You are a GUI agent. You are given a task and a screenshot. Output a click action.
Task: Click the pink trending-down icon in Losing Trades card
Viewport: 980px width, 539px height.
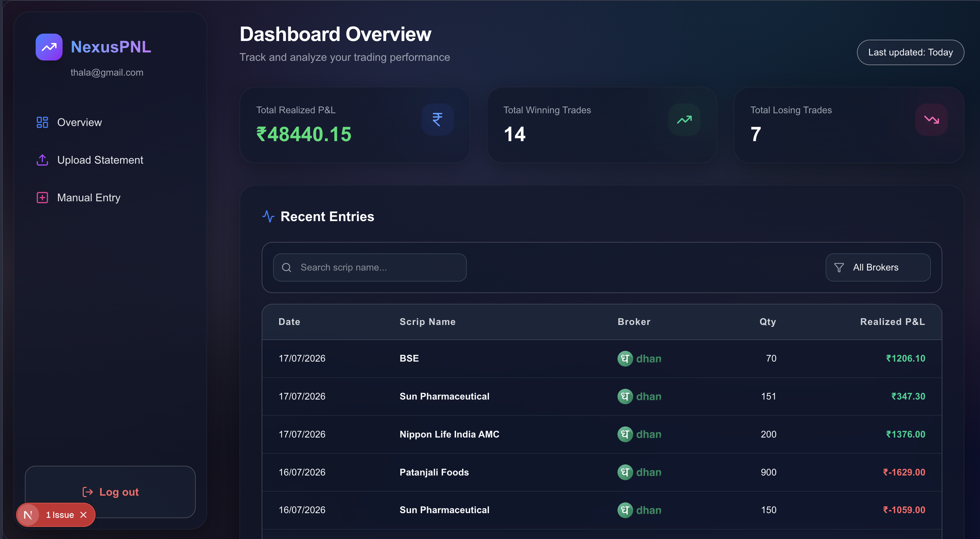pos(931,120)
